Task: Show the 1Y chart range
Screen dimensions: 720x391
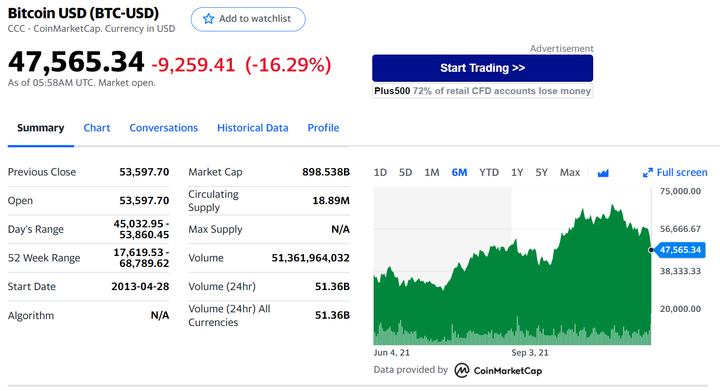Action: point(517,173)
